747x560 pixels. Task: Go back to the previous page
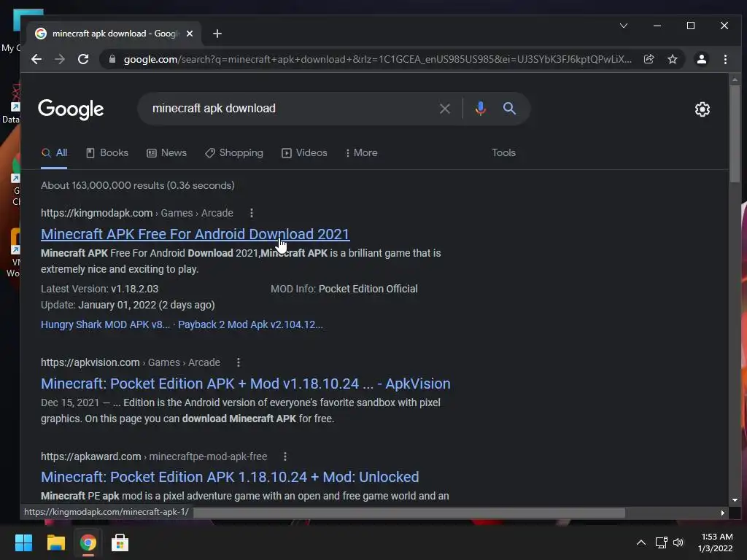(36, 59)
